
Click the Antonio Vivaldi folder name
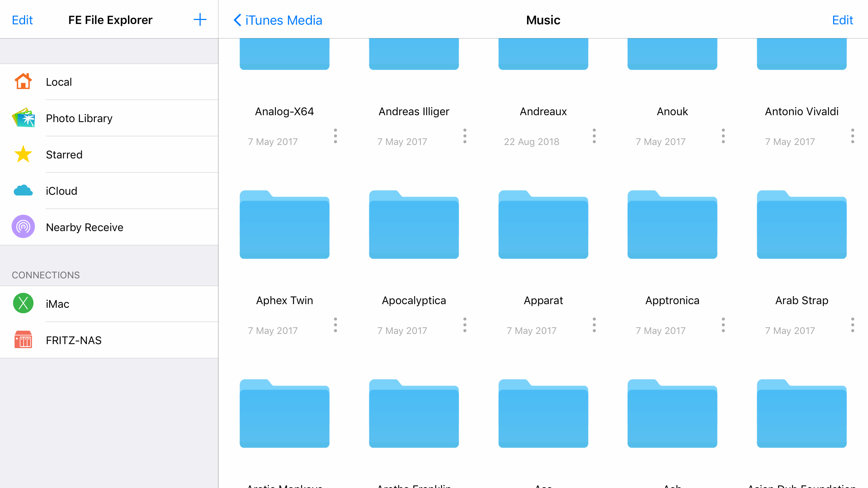(802, 112)
